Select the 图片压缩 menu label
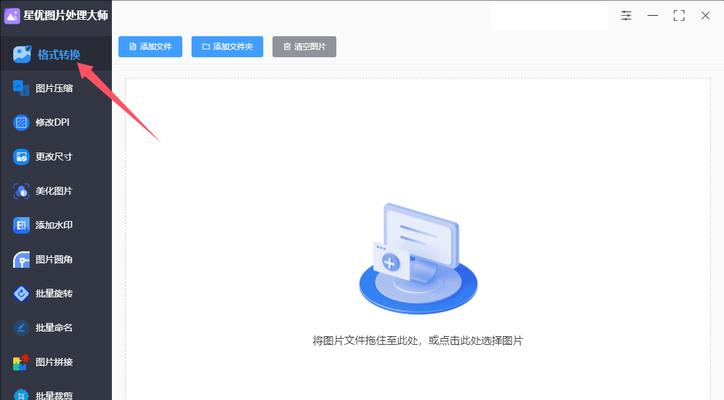Image resolution: width=724 pixels, height=400 pixels. (54, 88)
